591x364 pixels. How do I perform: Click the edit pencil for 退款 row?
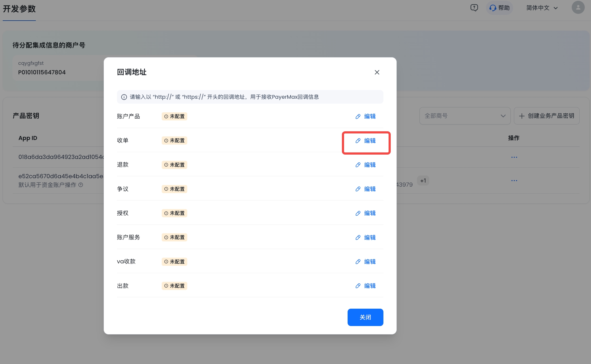point(358,165)
